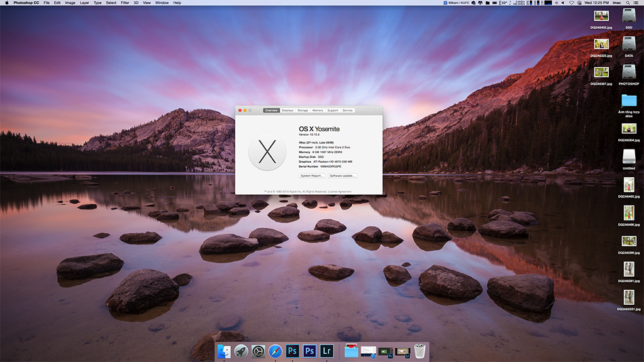Open the Apple menu

coord(6,3)
